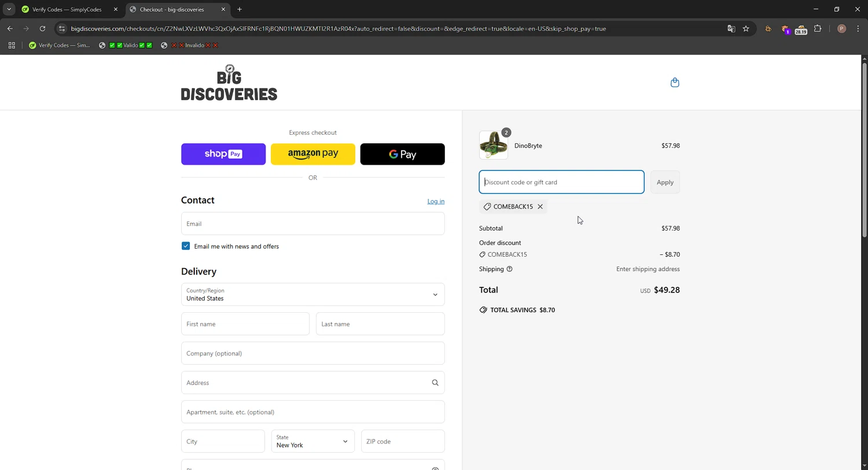Click the Email input field
The height and width of the screenshot is (470, 868).
(x=312, y=224)
